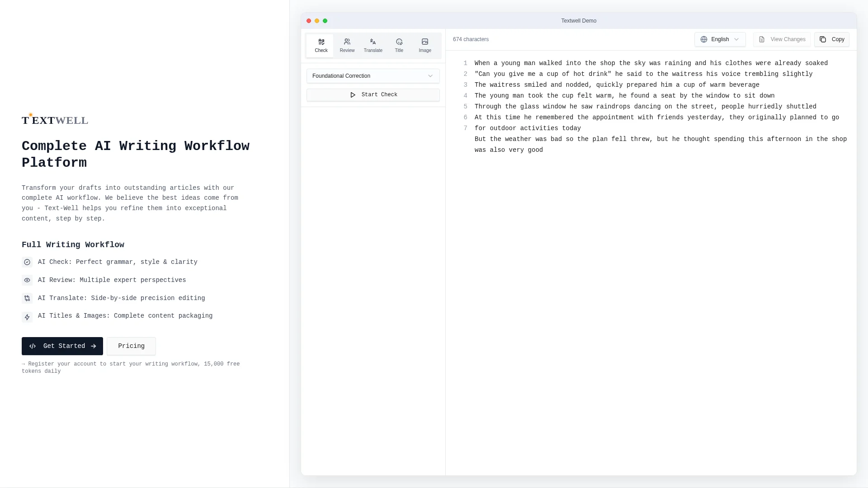Click the View Changes button
Screen dimensions: 868x488
coord(782,39)
